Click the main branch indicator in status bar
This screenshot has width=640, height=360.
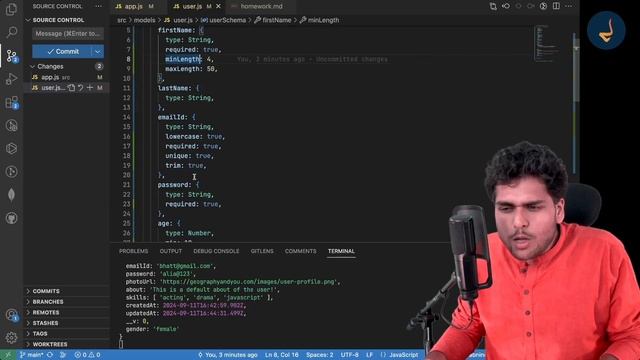tap(31, 355)
